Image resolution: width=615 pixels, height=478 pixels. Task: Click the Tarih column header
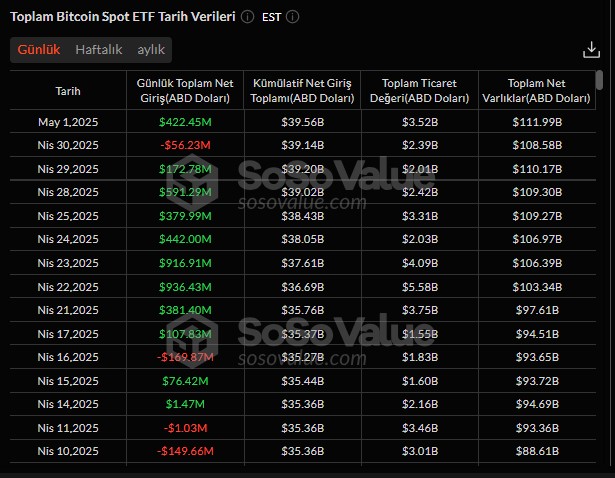(x=68, y=91)
